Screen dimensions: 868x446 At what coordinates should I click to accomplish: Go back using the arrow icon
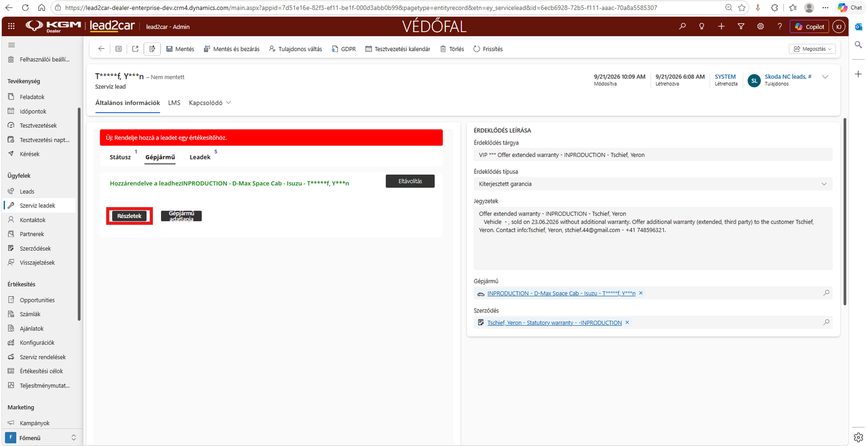(x=101, y=49)
